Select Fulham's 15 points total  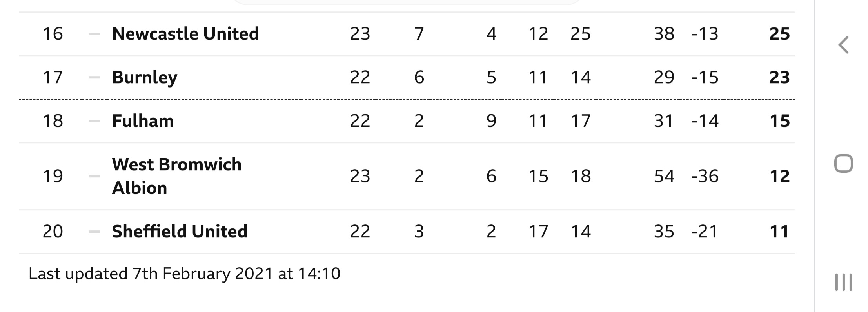pyautogui.click(x=779, y=121)
